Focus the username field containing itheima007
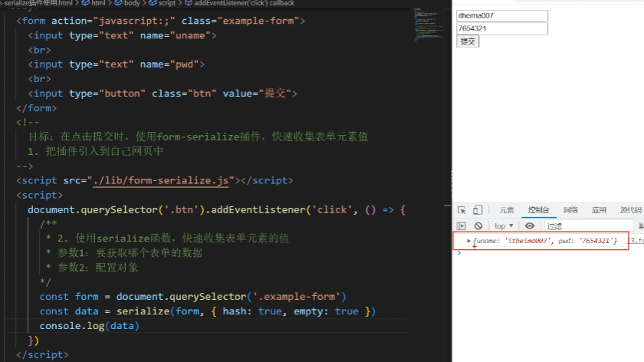 502,15
